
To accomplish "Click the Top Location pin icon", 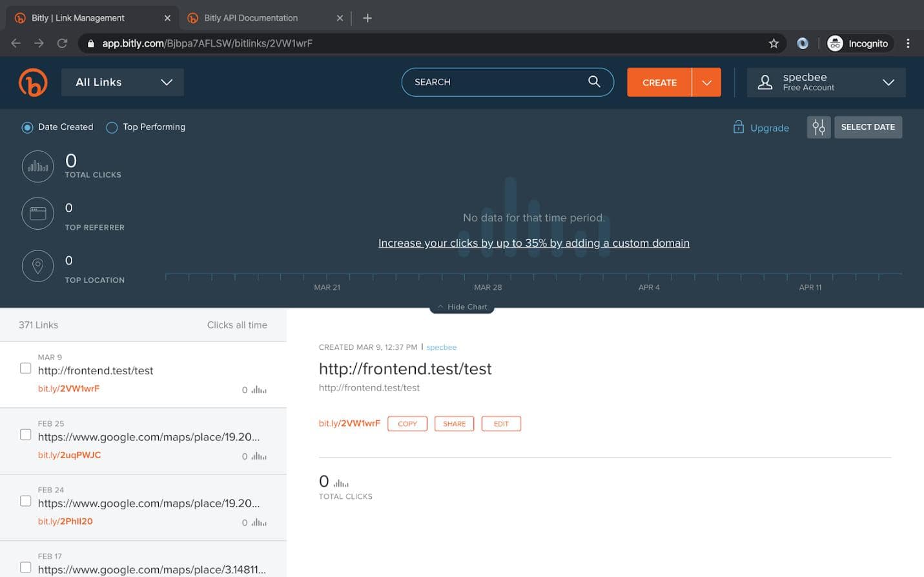I will click(x=38, y=266).
